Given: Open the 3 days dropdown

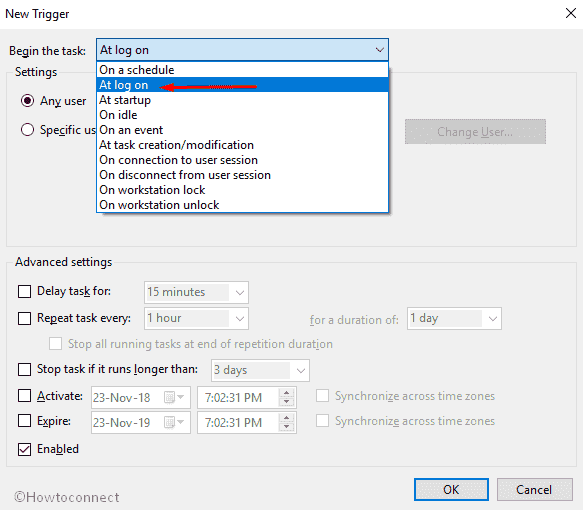Looking at the screenshot, I should tap(260, 370).
